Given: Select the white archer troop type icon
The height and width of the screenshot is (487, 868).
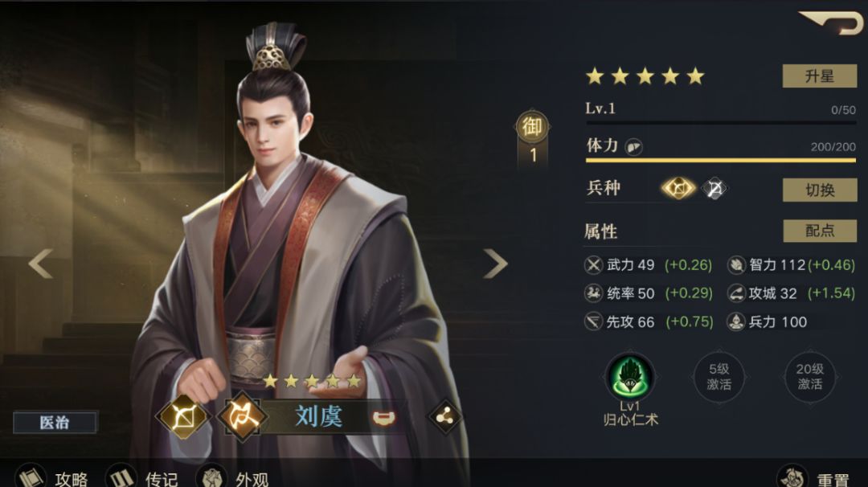Looking at the screenshot, I should [x=714, y=189].
